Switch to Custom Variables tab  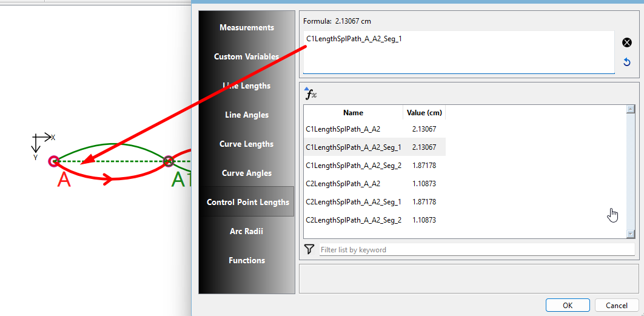click(x=246, y=56)
